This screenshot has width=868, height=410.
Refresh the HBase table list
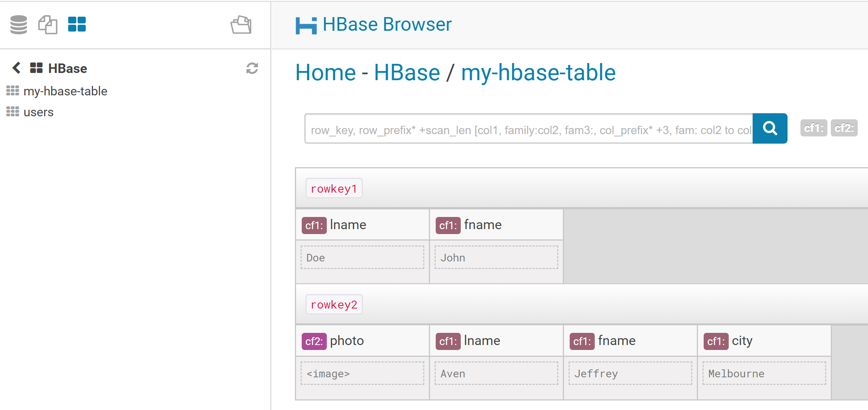point(252,68)
